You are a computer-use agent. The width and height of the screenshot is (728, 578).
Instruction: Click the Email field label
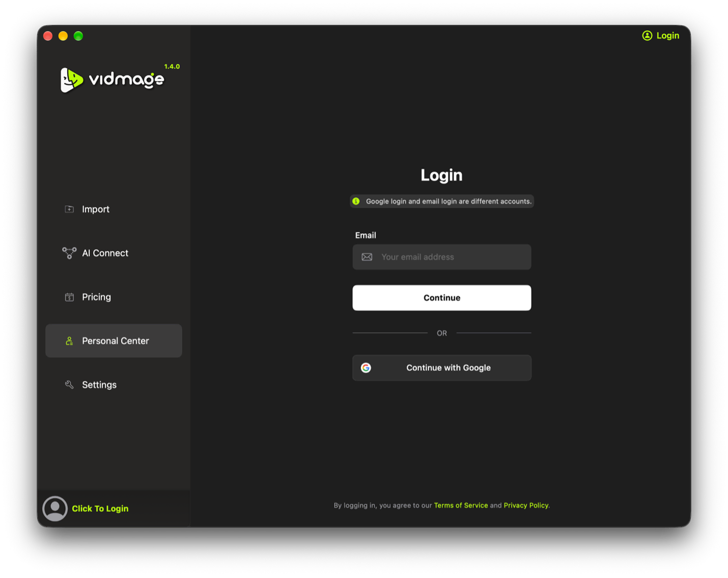coord(366,235)
